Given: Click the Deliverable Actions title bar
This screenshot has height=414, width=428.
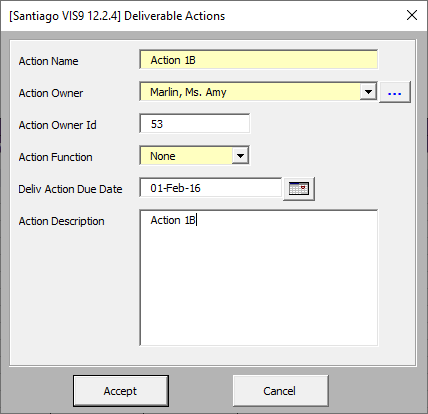Looking at the screenshot, I should tap(200, 16).
